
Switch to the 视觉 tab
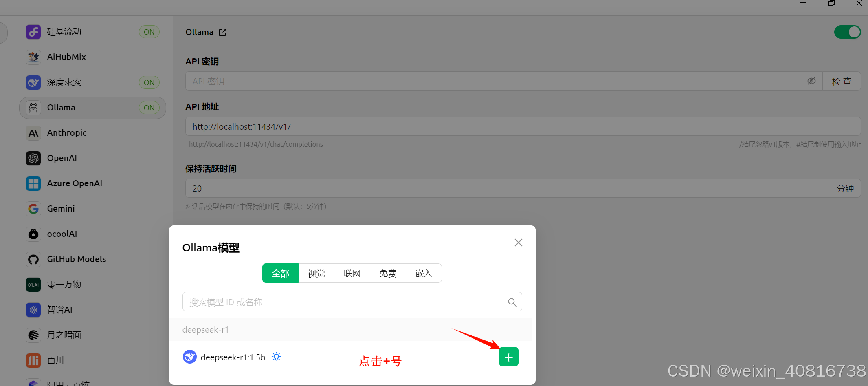coord(316,273)
